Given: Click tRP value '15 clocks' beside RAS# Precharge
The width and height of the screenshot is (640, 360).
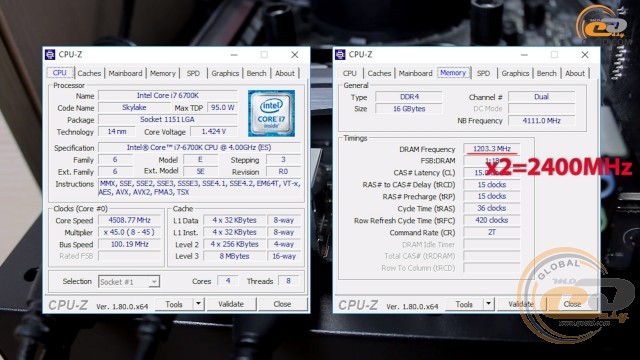Looking at the screenshot, I should click(x=491, y=197).
